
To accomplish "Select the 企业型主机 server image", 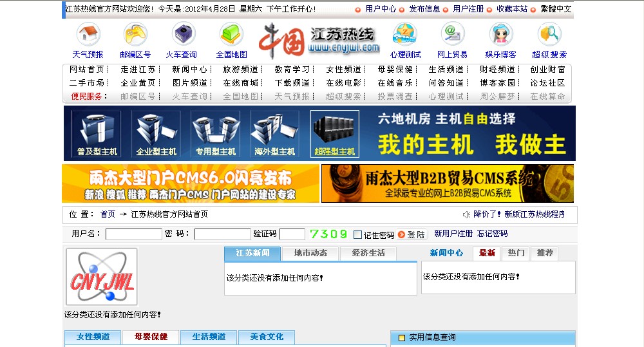I will click(x=156, y=134).
